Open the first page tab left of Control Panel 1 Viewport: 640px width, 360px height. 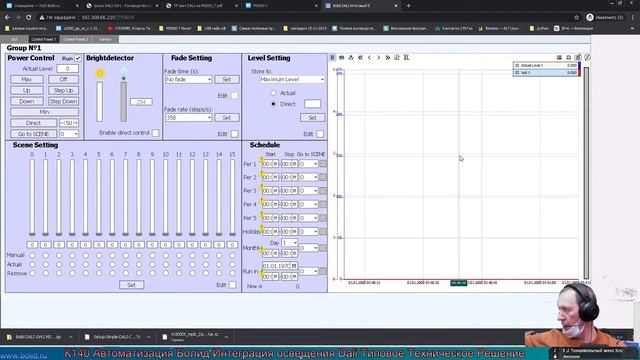coord(14,39)
